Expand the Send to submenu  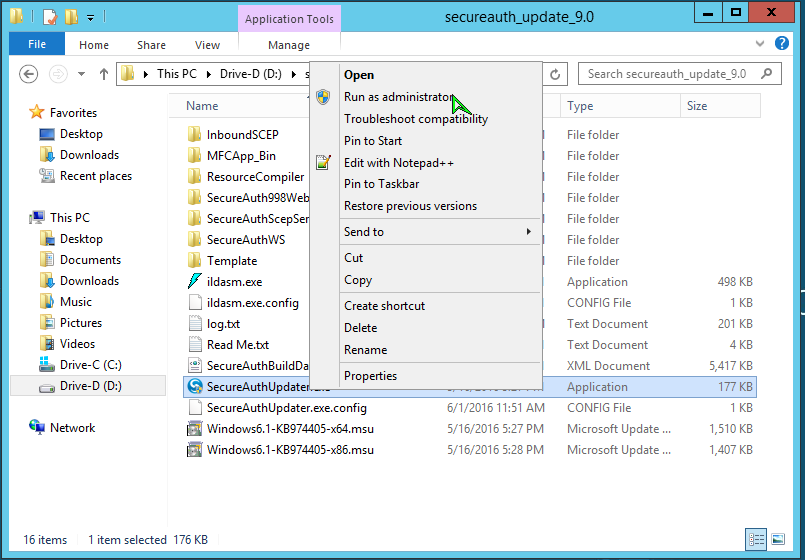(426, 232)
